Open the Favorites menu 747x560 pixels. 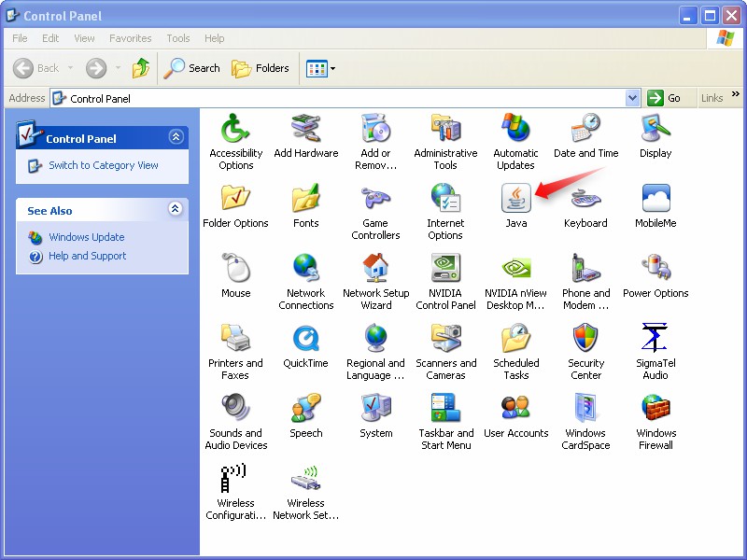(x=130, y=38)
